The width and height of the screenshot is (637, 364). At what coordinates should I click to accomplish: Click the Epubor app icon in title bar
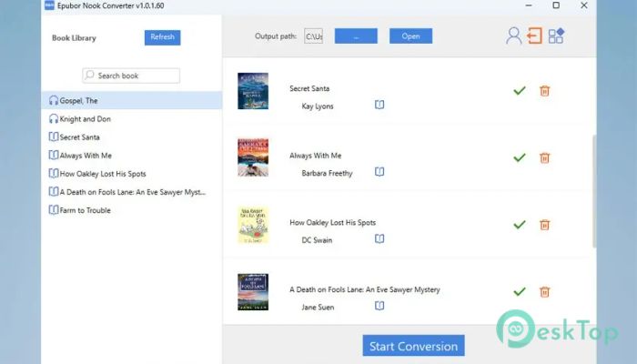tap(49, 5)
